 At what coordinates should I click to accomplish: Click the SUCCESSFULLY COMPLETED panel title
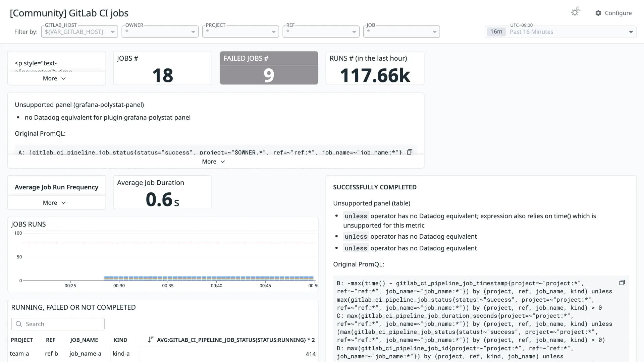[x=375, y=187]
